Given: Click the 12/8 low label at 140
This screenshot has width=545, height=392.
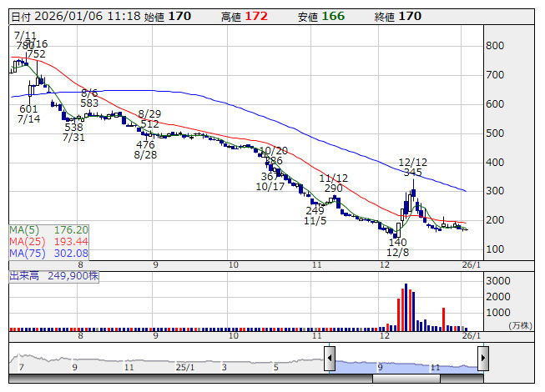Looking at the screenshot, I should coord(397,247).
